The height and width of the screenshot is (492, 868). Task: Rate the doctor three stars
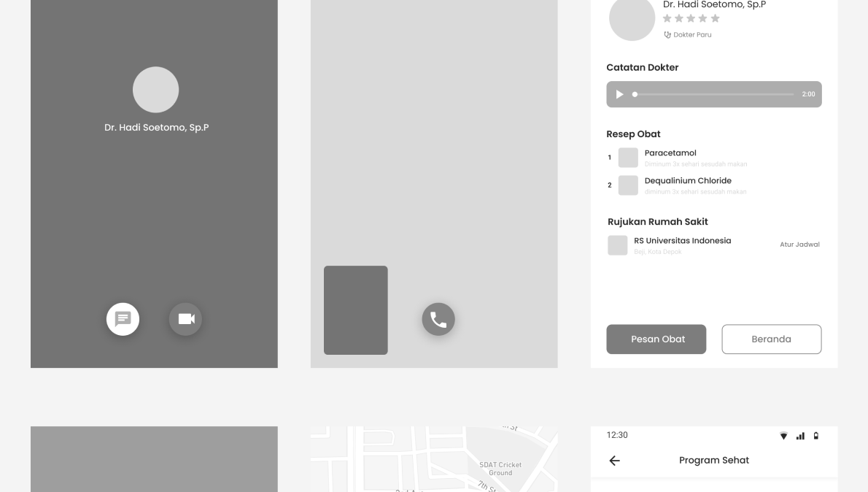[690, 18]
